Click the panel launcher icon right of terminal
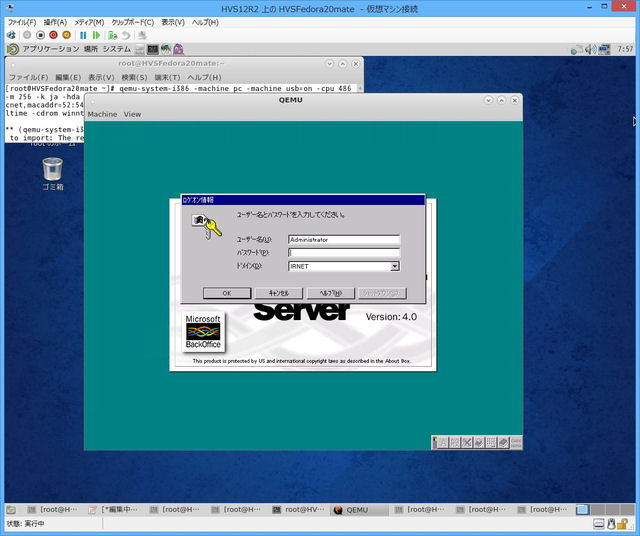The height and width of the screenshot is (536, 640). click(166, 49)
